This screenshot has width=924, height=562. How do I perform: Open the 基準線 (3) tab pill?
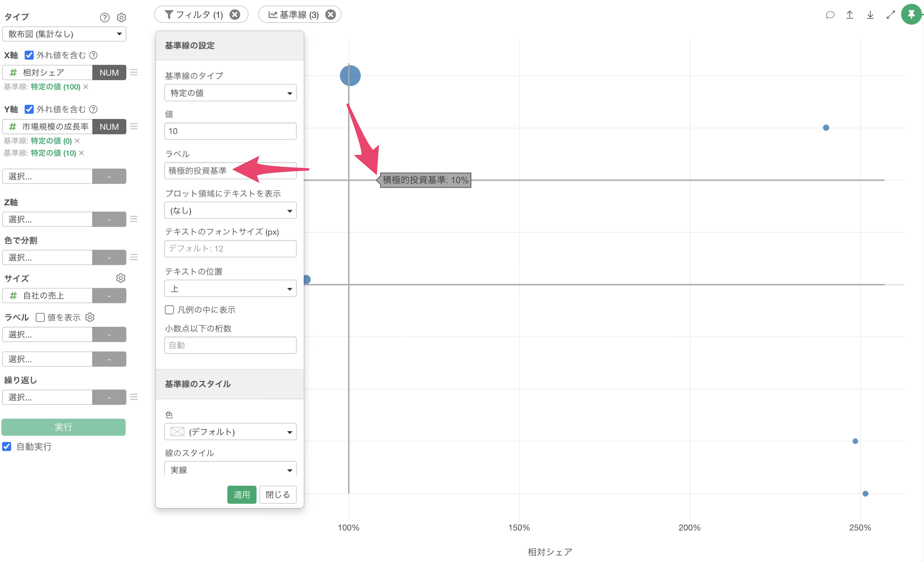point(294,15)
